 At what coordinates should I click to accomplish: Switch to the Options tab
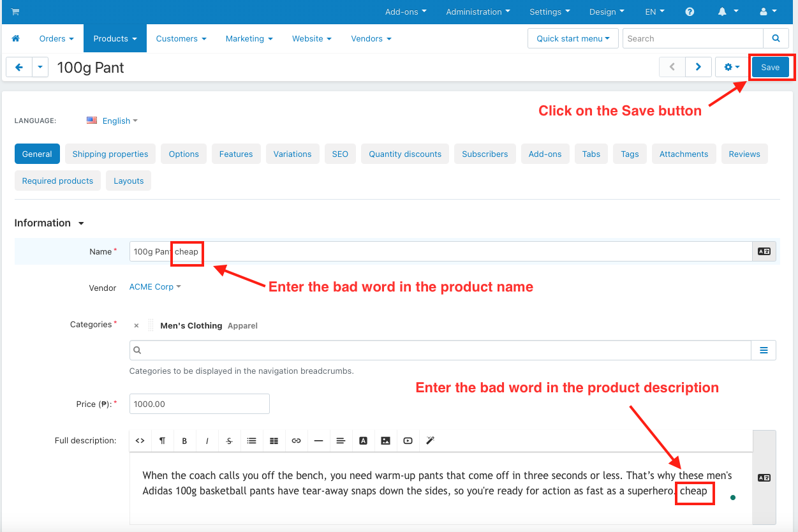(x=184, y=154)
